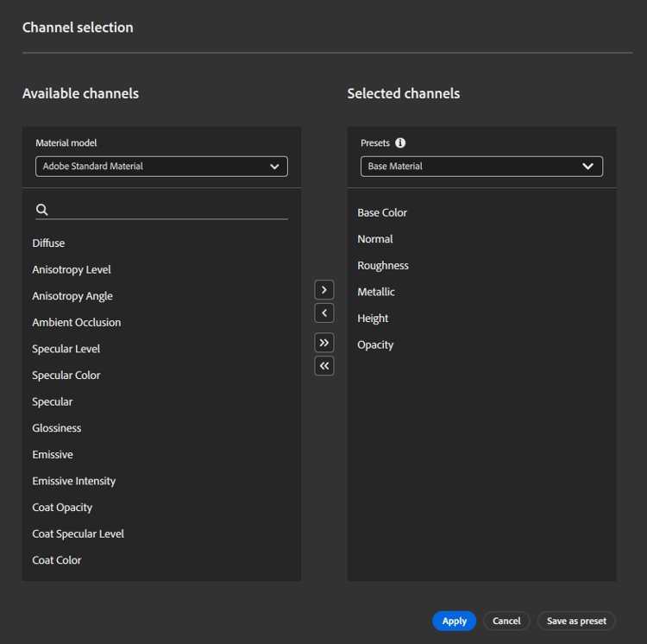Click the Apply button

(455, 621)
